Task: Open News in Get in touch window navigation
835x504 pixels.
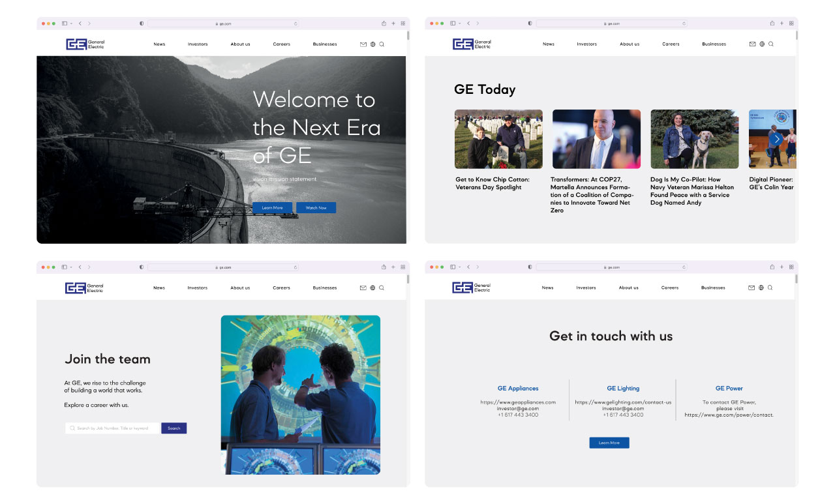Action: [547, 288]
